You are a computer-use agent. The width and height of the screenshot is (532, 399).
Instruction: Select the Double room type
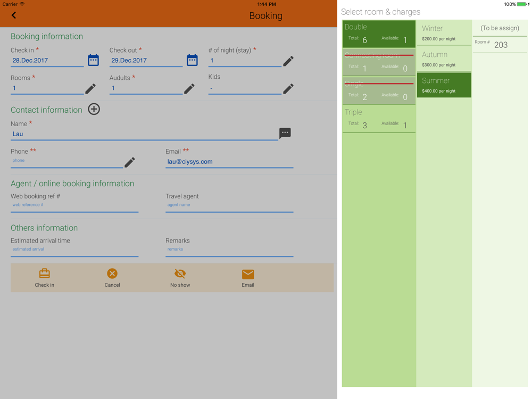(x=379, y=34)
